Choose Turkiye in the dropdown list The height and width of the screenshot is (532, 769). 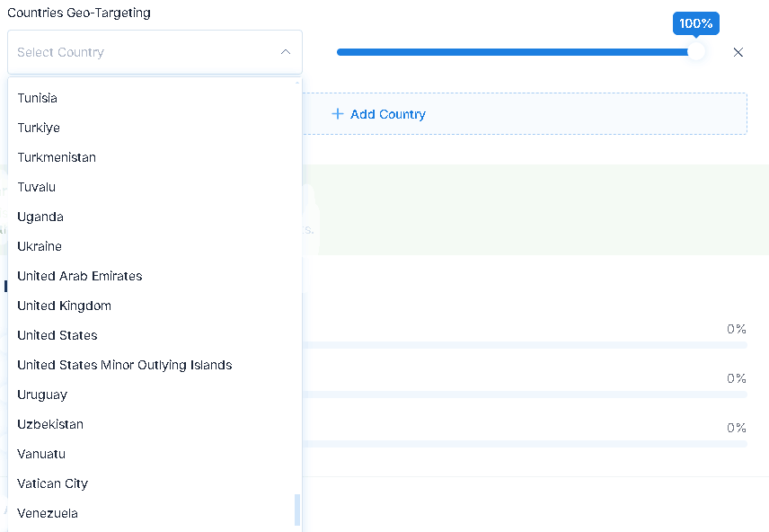coord(155,128)
